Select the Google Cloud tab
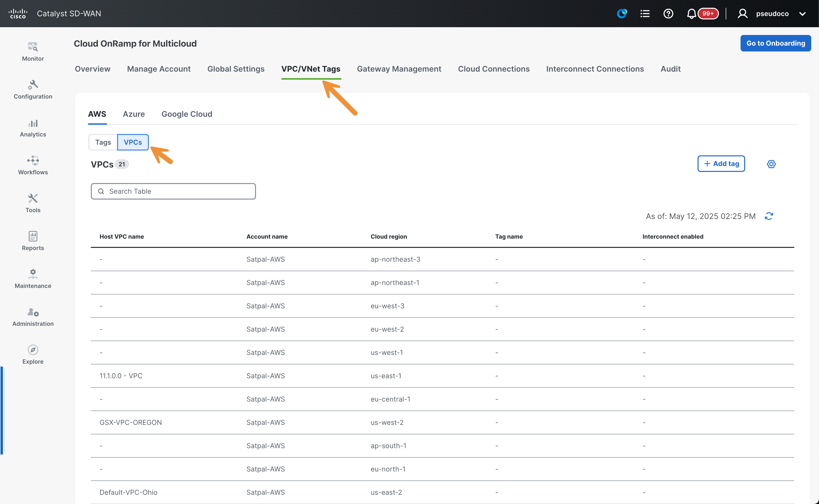 coord(187,114)
